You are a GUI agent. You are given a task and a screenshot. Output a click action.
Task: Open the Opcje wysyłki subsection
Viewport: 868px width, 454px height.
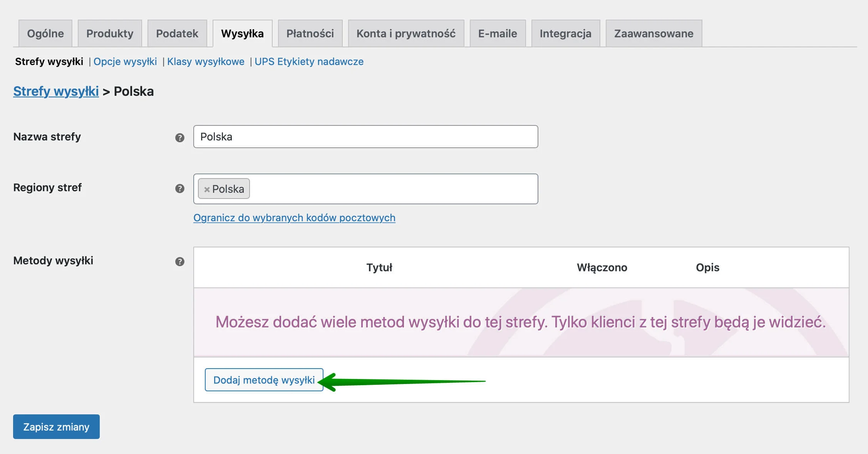coord(125,62)
